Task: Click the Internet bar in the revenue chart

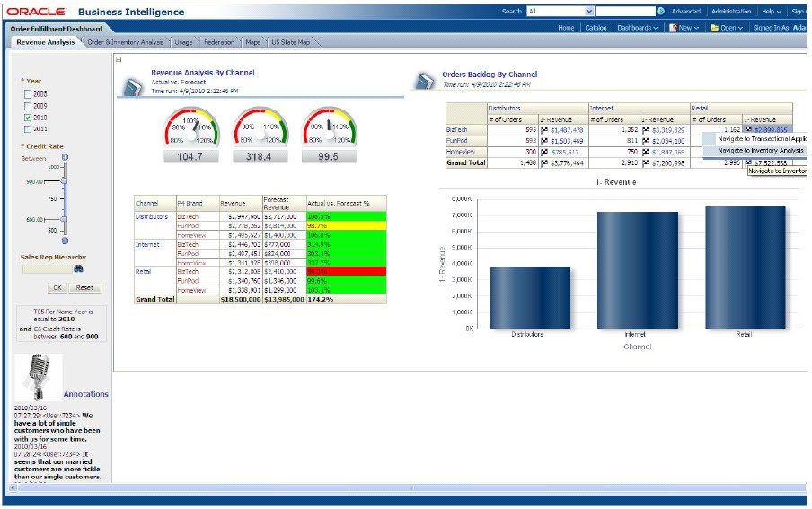Action: tap(638, 270)
